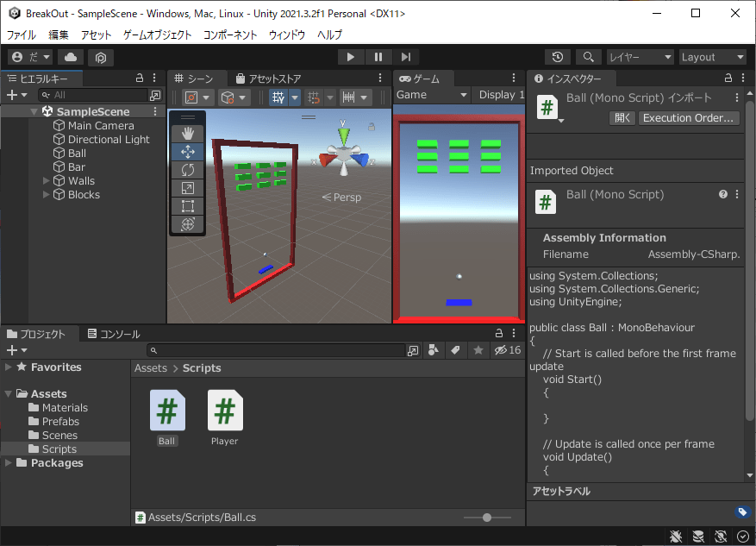This screenshot has width=756, height=546.
Task: Search by label tag icon in Project
Action: coord(455,350)
